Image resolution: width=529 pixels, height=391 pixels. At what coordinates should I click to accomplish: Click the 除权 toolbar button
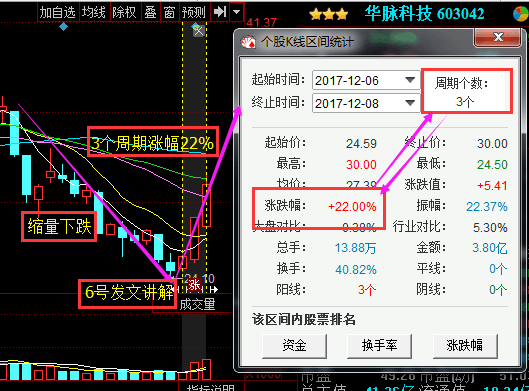[x=124, y=12]
